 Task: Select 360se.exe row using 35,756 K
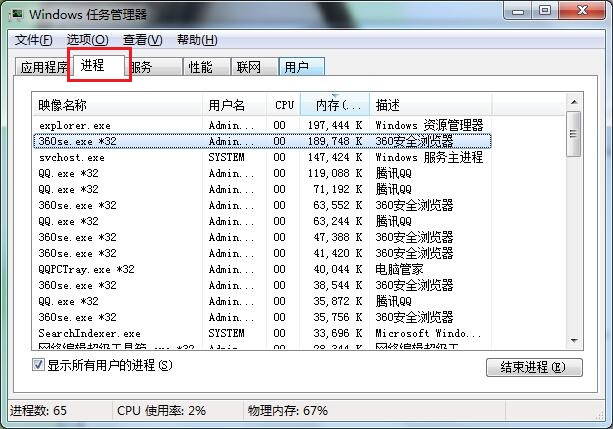click(x=262, y=318)
